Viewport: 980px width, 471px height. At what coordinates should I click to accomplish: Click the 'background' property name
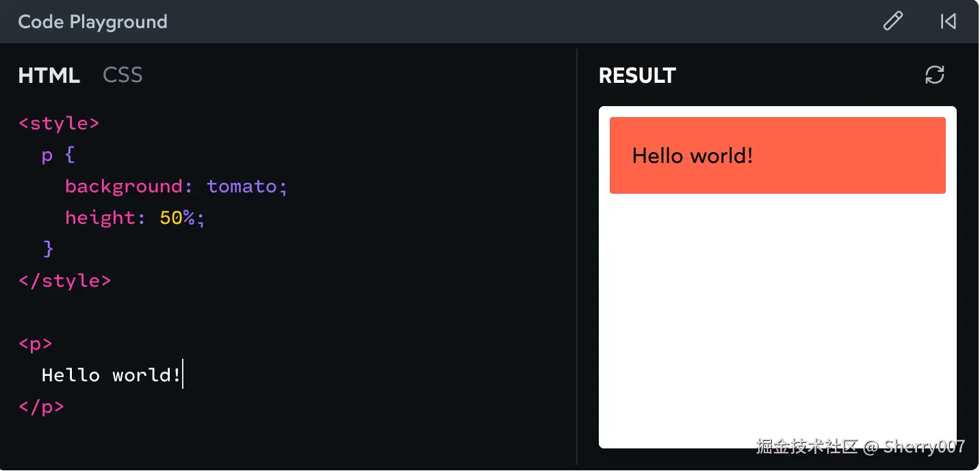click(123, 186)
